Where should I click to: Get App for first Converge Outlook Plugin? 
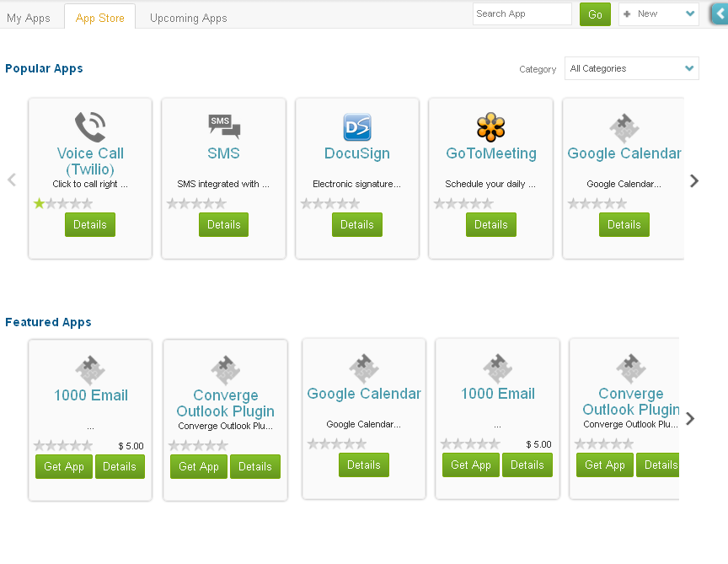[199, 466]
